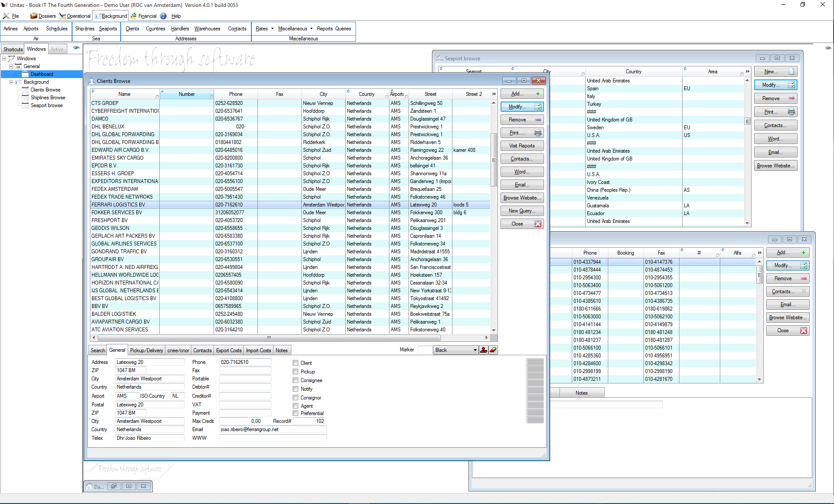Toggle the Agent checkbox
This screenshot has width=834, height=504.
295,406
